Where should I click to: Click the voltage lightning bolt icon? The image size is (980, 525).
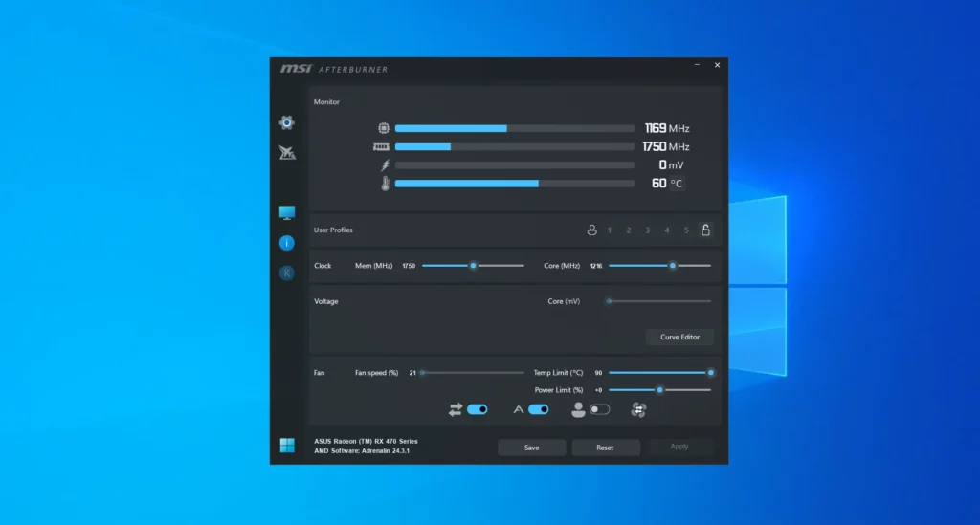click(x=385, y=164)
